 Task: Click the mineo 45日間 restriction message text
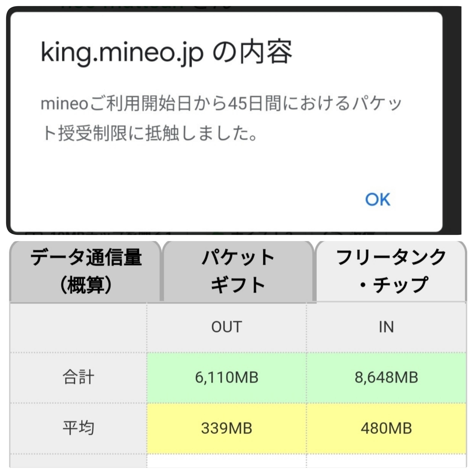[x=221, y=118]
